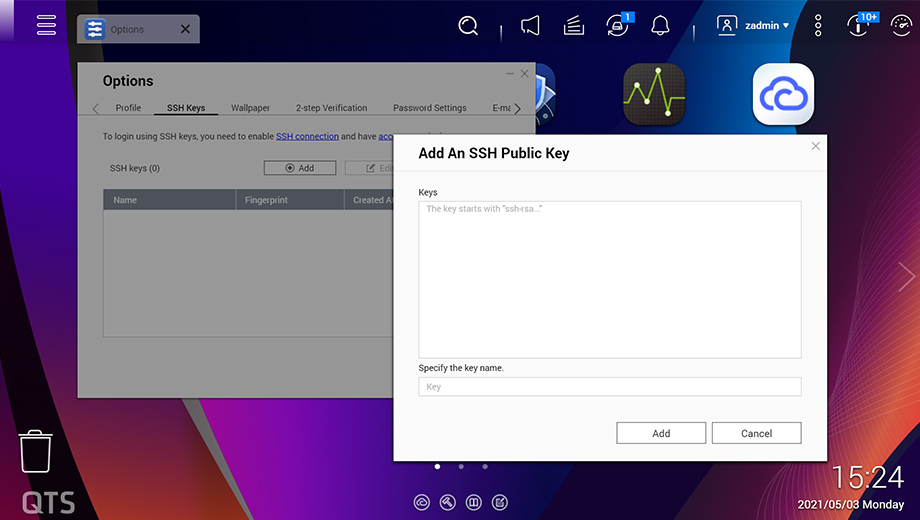The width and height of the screenshot is (920, 520).
Task: Open the main menu hamburger icon
Action: tap(46, 25)
